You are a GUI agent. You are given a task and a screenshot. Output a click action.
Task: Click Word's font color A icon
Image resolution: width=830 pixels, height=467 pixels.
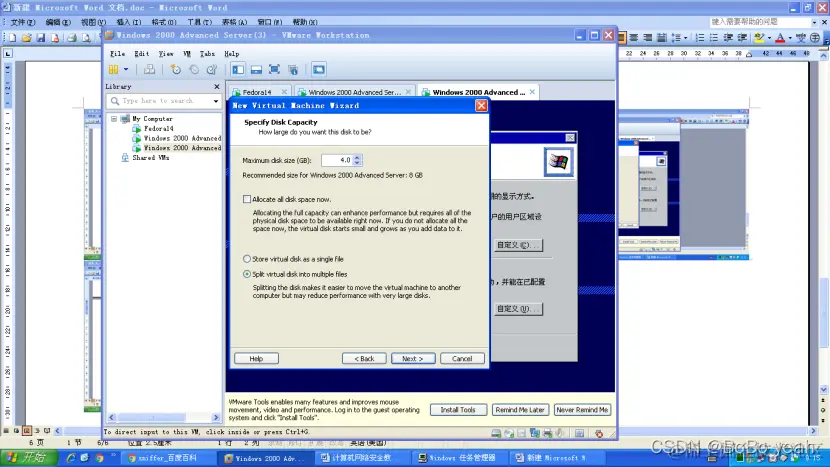tap(780, 38)
